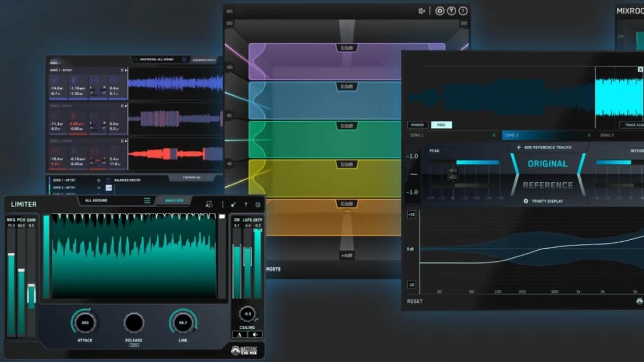Toggle eye icon for SONG 1 - ARTIST row
The image size is (644, 362).
pos(99,180)
